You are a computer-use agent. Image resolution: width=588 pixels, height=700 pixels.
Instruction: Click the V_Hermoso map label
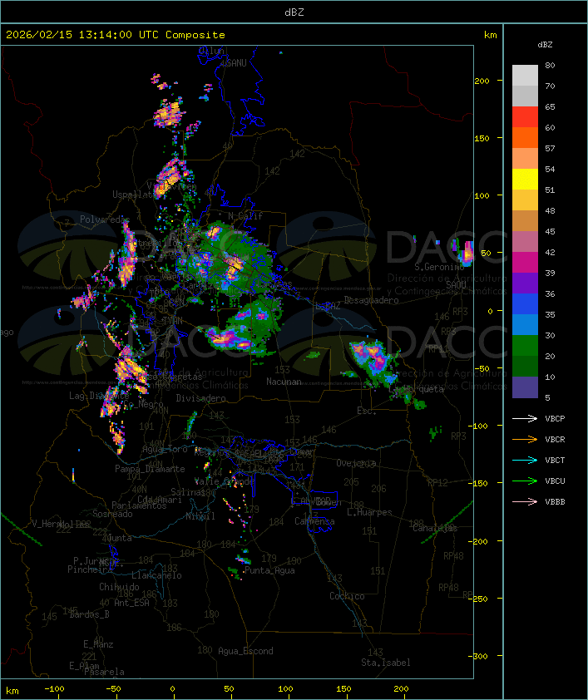(x=58, y=523)
